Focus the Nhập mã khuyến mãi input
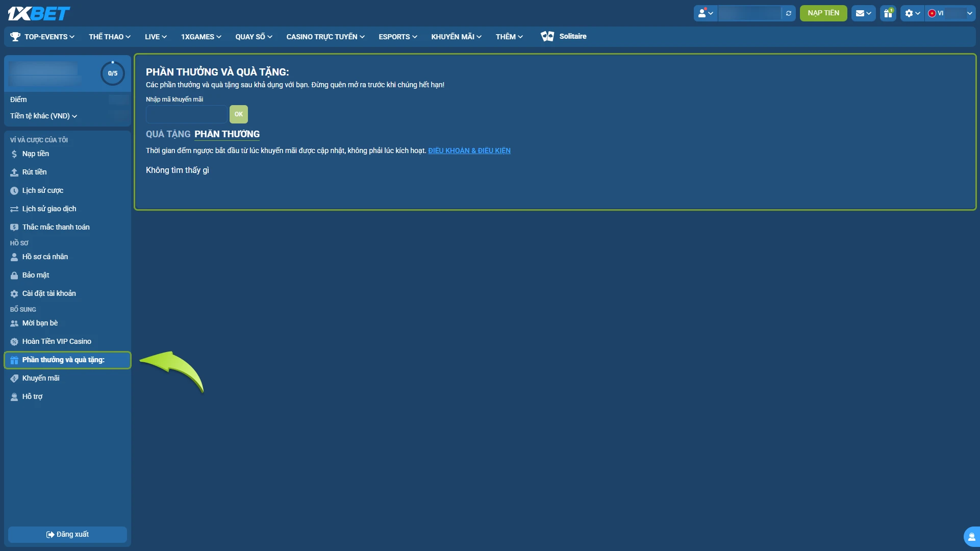Image resolution: width=980 pixels, height=551 pixels. pos(187,114)
